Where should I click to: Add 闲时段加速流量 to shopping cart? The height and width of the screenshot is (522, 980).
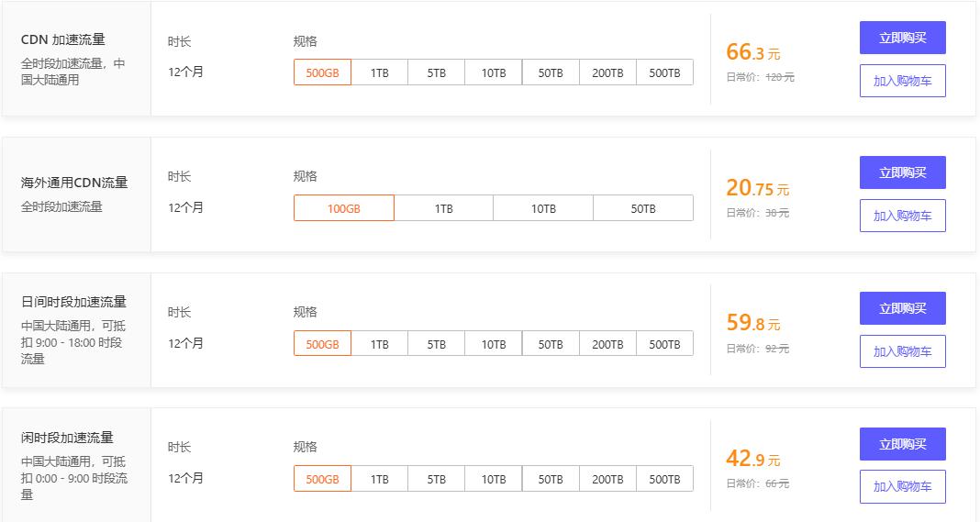click(x=902, y=486)
